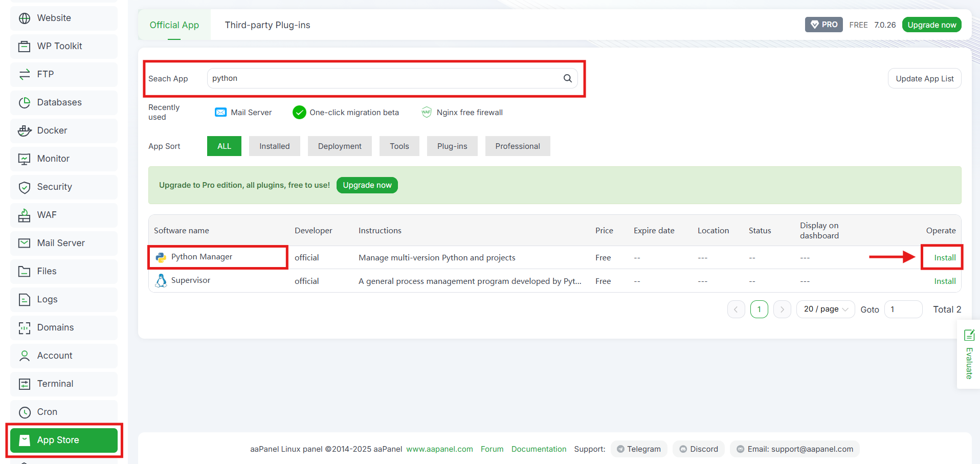Viewport: 980px width, 464px height.
Task: Click the Evaluate side tab
Action: click(969, 355)
